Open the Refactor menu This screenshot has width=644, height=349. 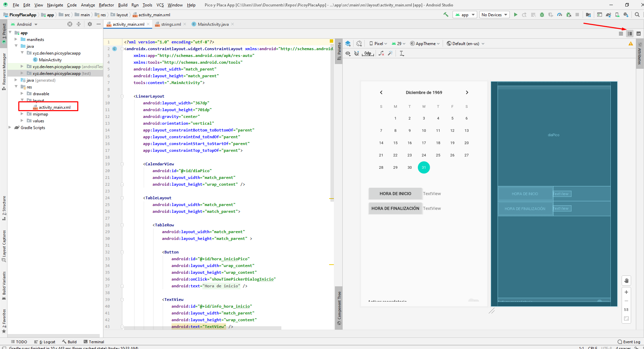[x=106, y=5]
